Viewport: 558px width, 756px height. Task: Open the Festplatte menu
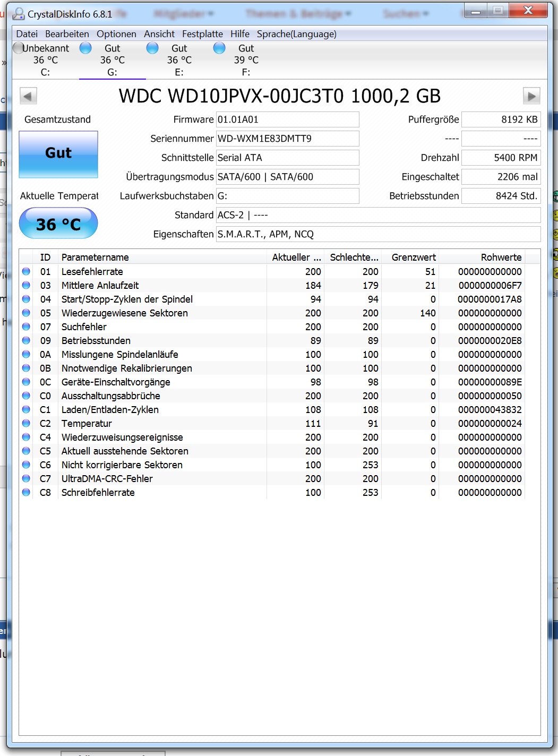coord(202,34)
